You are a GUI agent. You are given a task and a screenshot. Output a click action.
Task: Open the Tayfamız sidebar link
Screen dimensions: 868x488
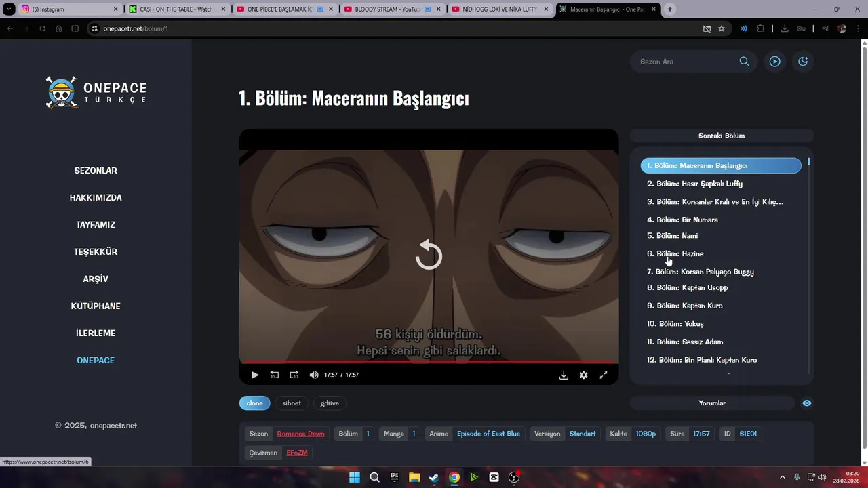tap(96, 225)
